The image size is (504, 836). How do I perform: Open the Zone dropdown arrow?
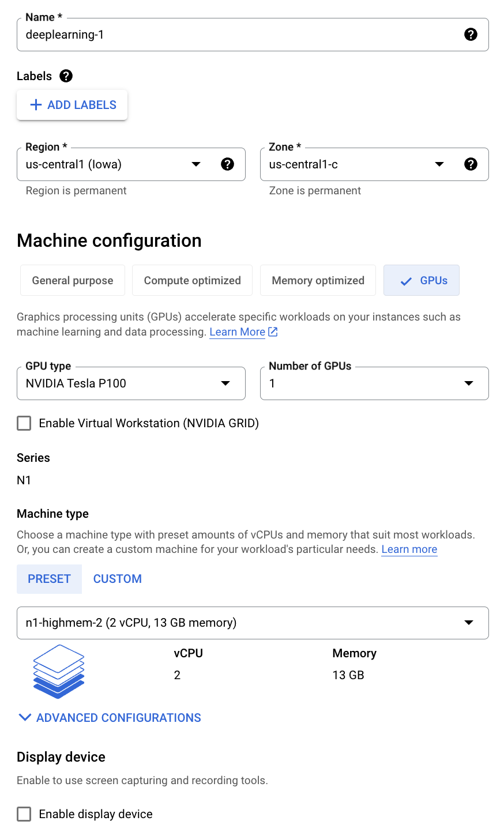439,164
